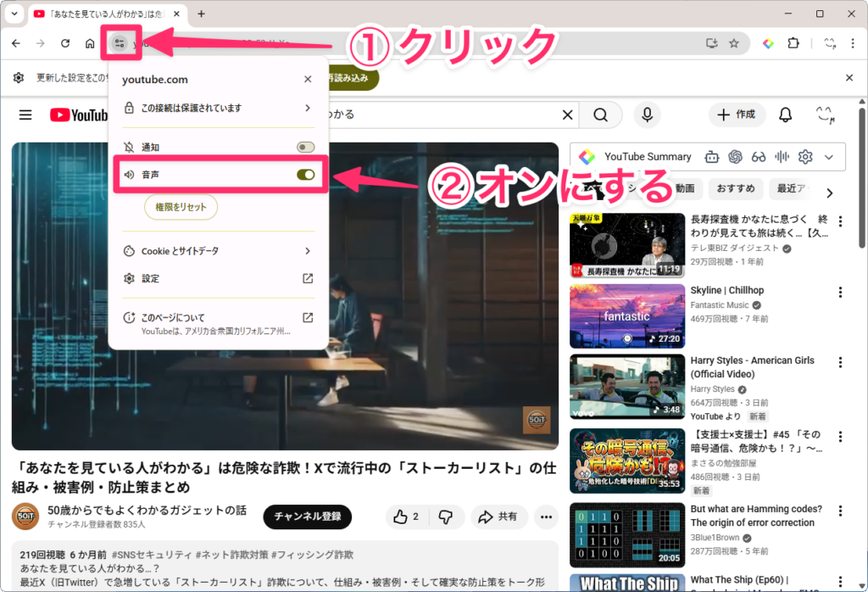Open Chrome extensions puzzle icon
This screenshot has width=868, height=592.
(793, 44)
